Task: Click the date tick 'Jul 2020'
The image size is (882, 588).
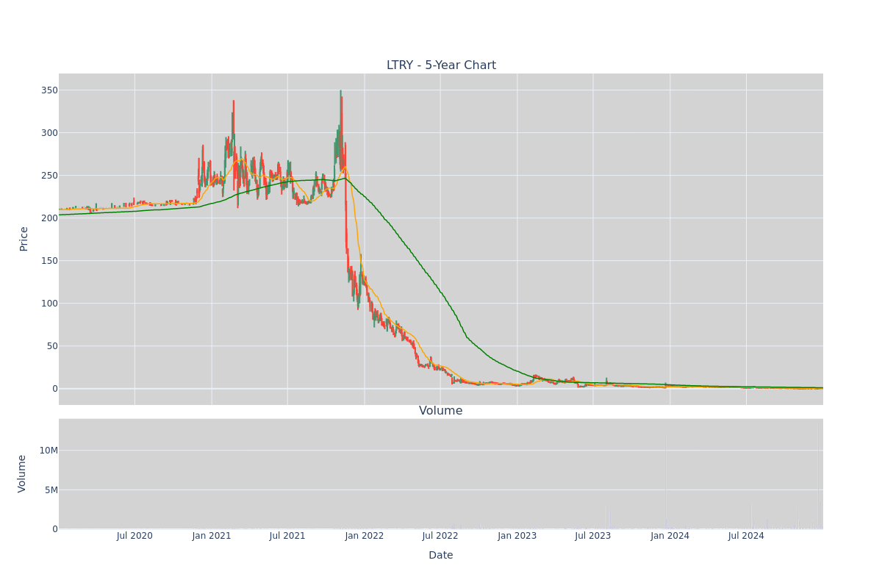Action: pyautogui.click(x=135, y=536)
